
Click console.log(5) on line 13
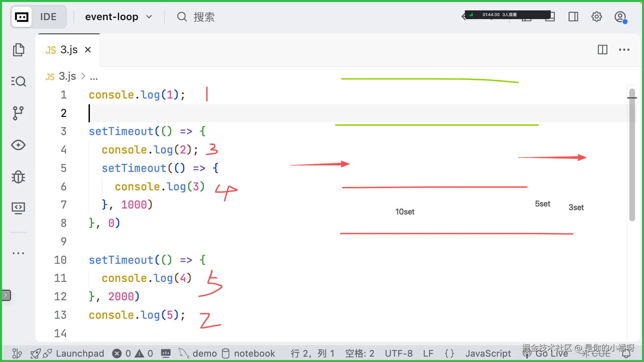coord(137,315)
